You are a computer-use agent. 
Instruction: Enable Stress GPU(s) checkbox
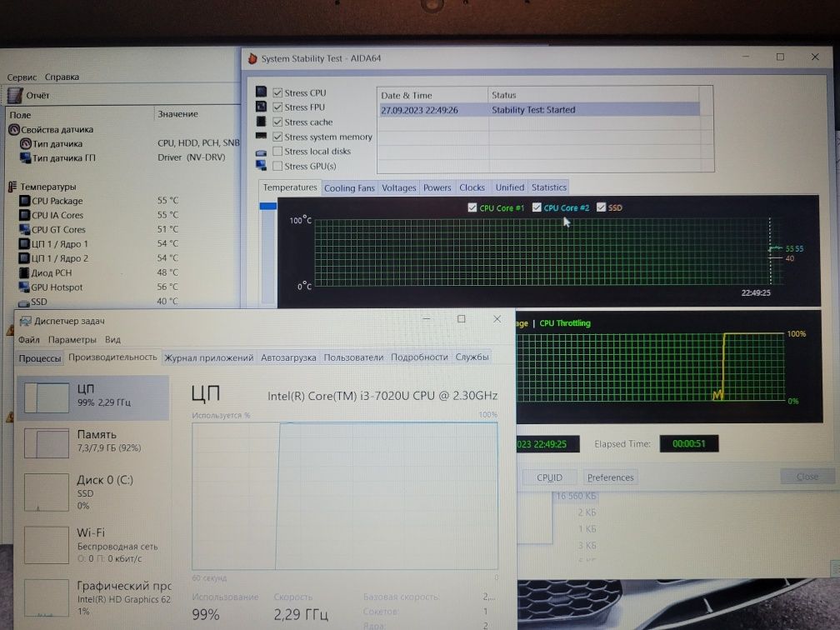tap(277, 166)
